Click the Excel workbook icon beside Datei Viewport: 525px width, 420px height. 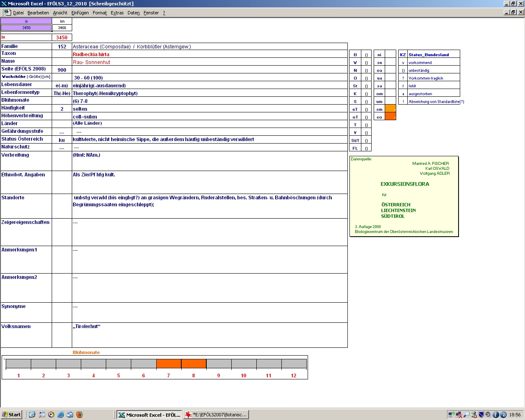(7, 12)
